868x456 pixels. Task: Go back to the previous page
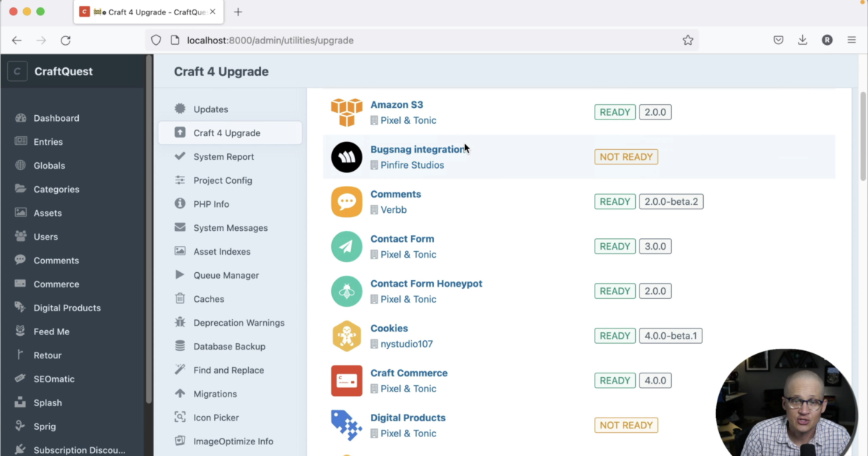point(17,41)
